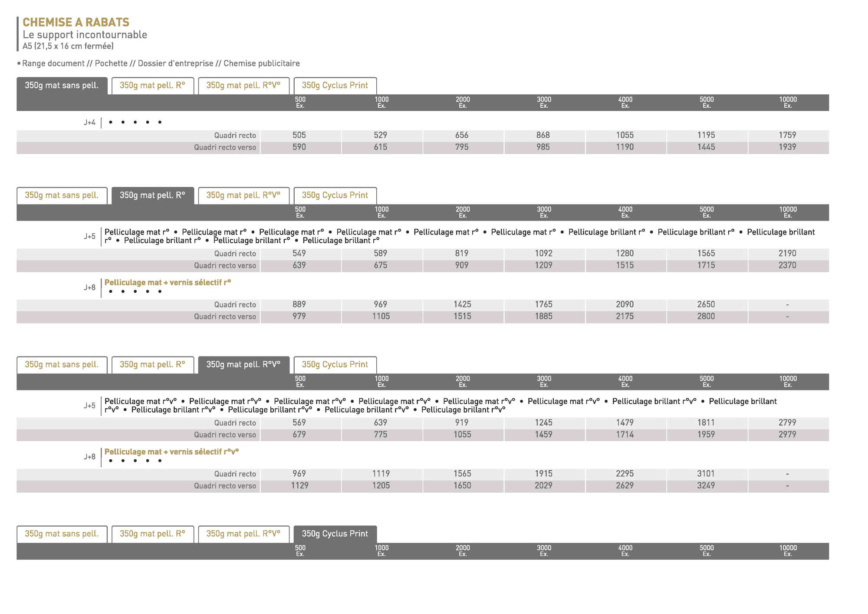The height and width of the screenshot is (614, 868).
Task: Open '350g Cyclus Print' tab in first table
Action: (335, 86)
